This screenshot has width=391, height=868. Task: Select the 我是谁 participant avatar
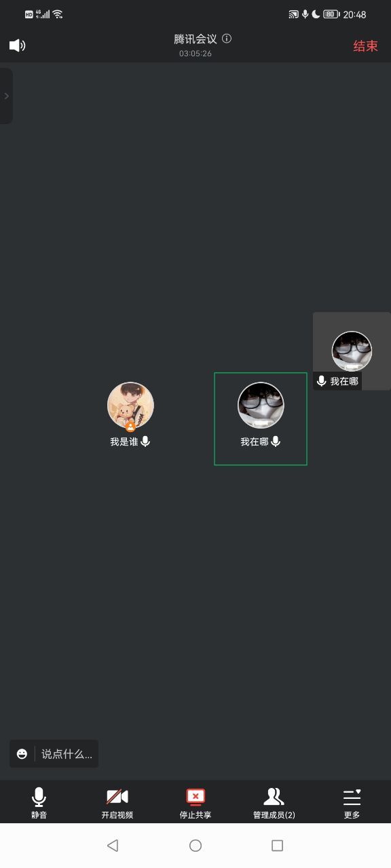coord(130,406)
